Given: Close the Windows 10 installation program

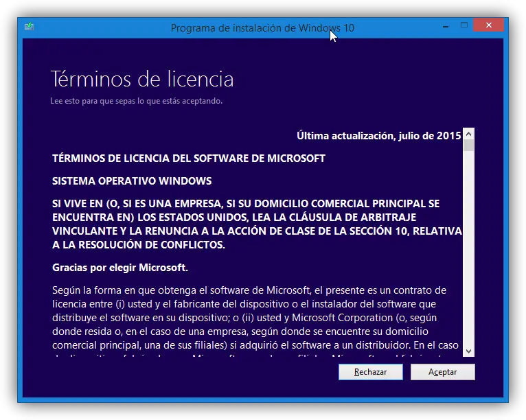Looking at the screenshot, I should point(488,25).
